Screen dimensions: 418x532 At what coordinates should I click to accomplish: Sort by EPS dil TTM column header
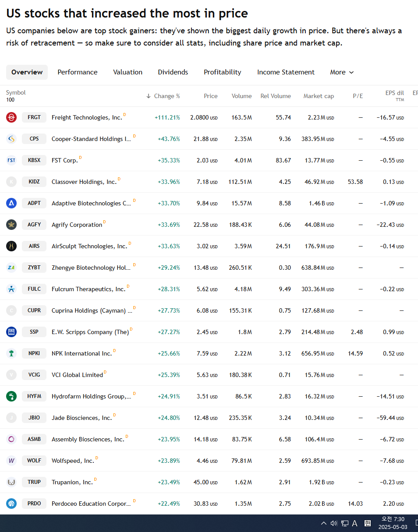coord(394,96)
